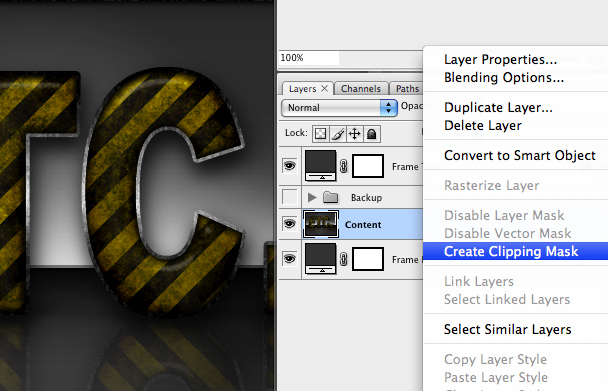Click the bottom Frame layer name
The height and width of the screenshot is (391, 608).
coord(406,260)
